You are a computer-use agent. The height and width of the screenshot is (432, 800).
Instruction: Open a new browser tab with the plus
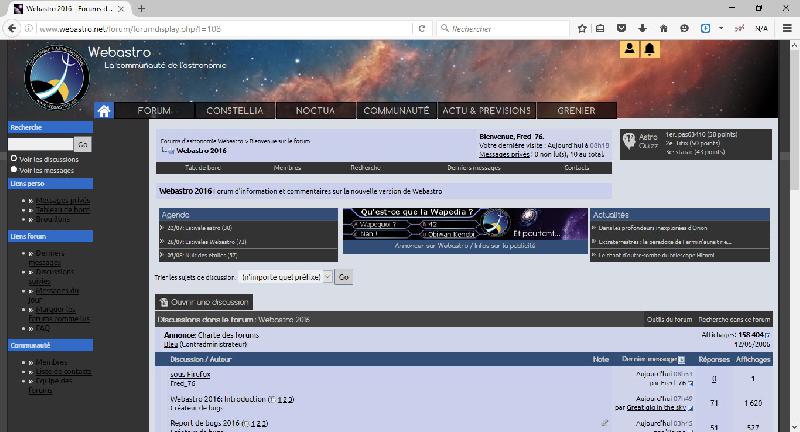(141, 9)
